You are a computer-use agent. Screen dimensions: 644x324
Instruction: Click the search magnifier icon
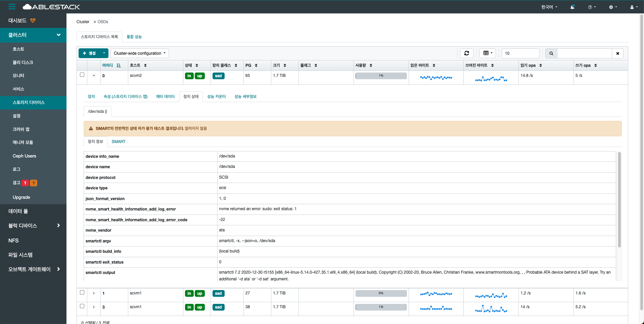(551, 53)
